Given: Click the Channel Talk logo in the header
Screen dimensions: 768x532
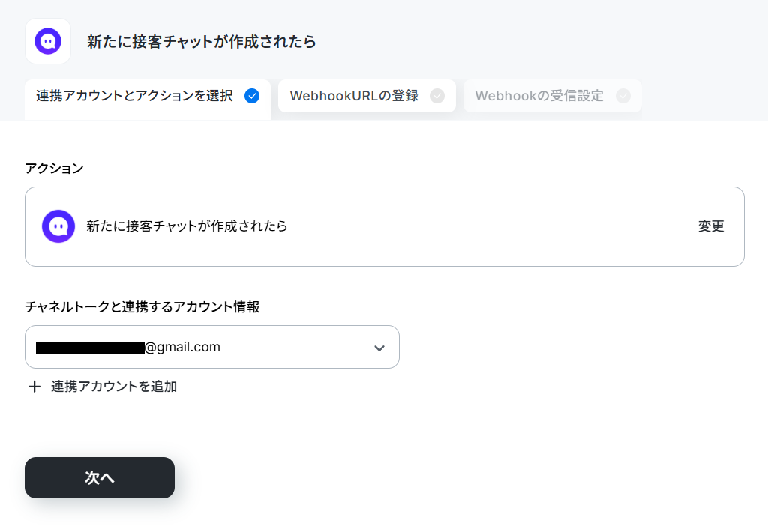Looking at the screenshot, I should pyautogui.click(x=48, y=41).
